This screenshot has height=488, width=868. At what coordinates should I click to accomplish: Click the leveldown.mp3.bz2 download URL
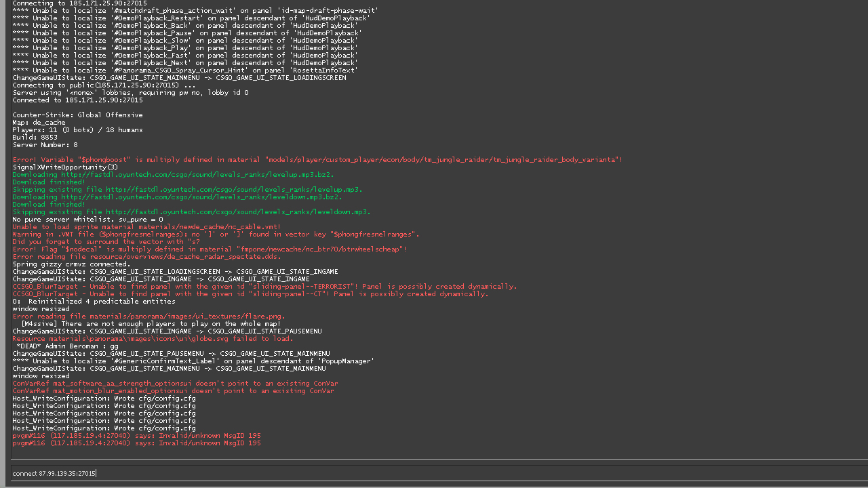177,197
